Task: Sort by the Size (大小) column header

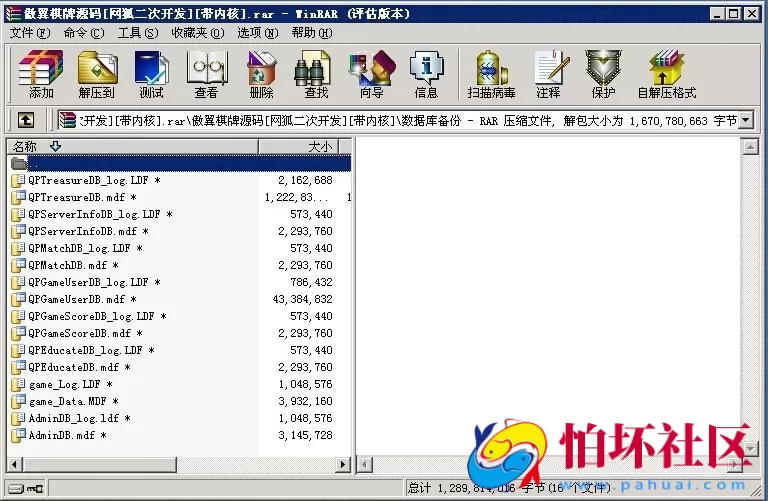Action: click(x=298, y=146)
